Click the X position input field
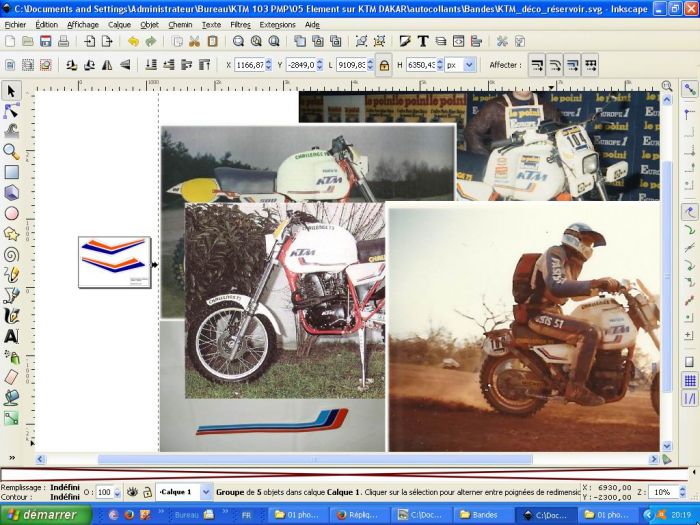 tap(250, 64)
